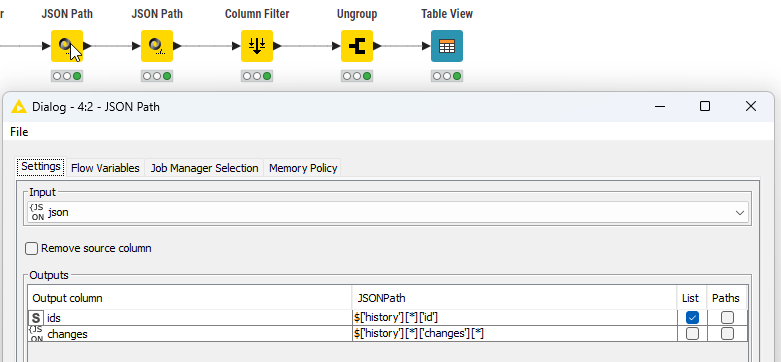781x362 pixels.
Task: Switch to Job Manager Selection tab
Action: coord(204,168)
